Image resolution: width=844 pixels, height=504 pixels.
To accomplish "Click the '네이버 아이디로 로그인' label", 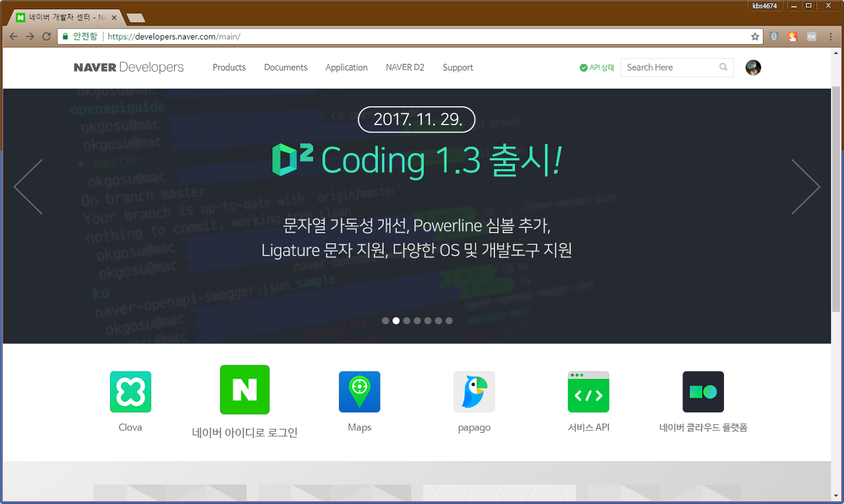I will (245, 433).
